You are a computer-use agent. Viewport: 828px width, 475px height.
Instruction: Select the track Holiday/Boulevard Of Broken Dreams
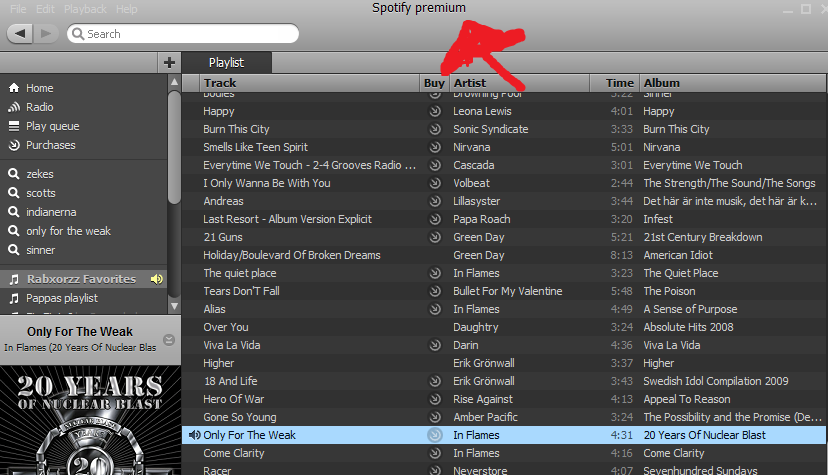click(x=291, y=255)
